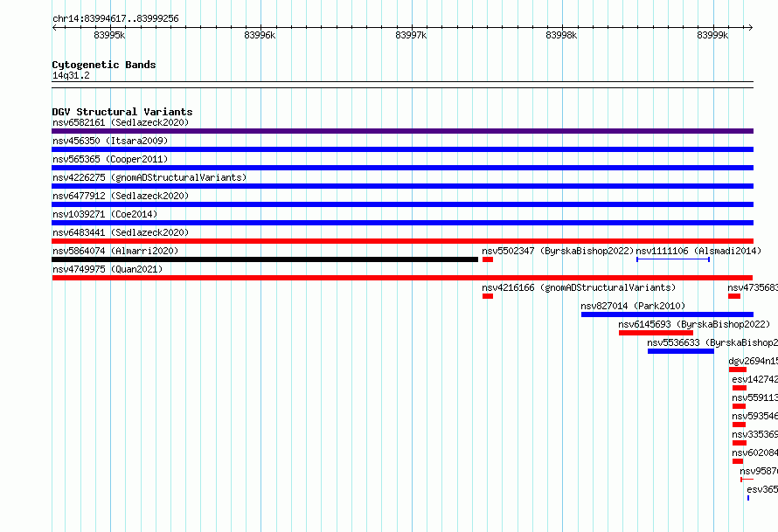Screen dimensions: 778x532
Task: Click the ruler's right arrowhead
Action: (x=751, y=27)
